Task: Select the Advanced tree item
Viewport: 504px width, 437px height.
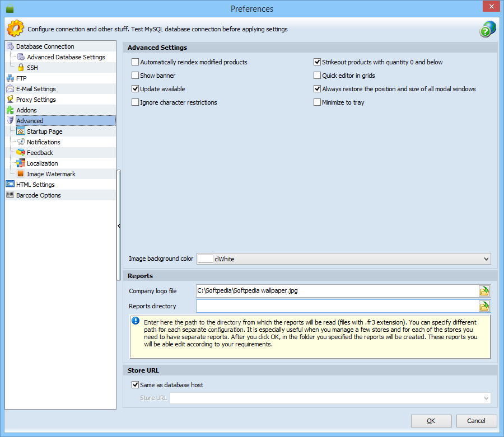Action: click(x=66, y=120)
